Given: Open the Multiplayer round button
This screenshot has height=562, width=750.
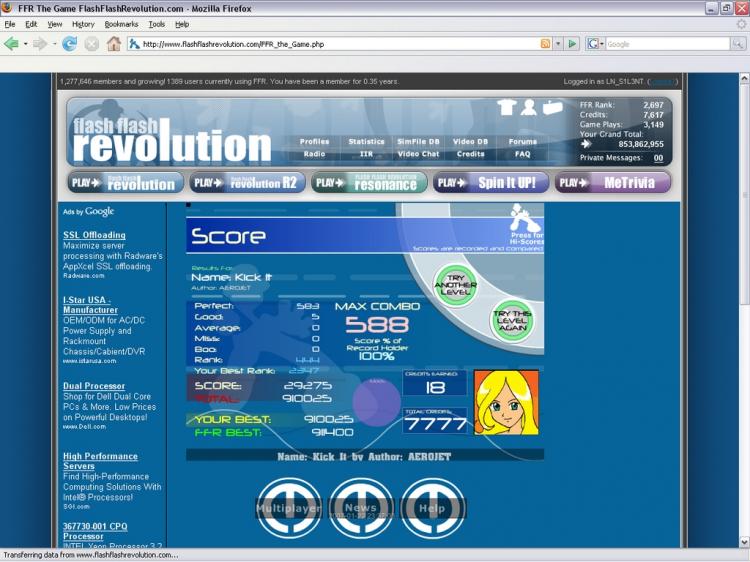Looking at the screenshot, I should coord(289,508).
